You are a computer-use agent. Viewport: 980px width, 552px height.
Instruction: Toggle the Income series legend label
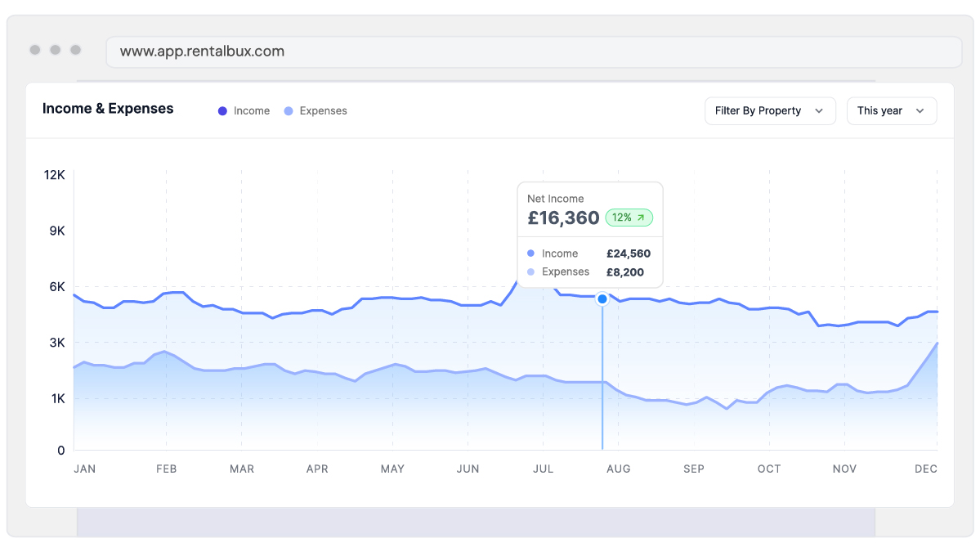coord(251,111)
